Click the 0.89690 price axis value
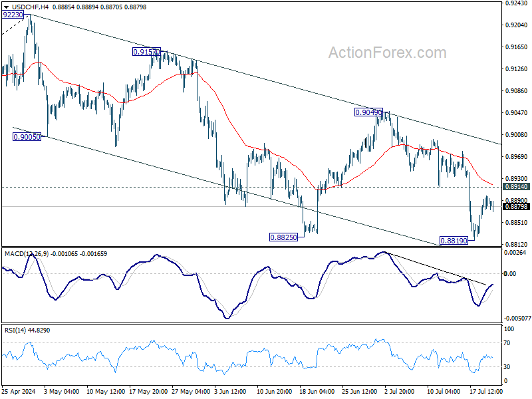The width and height of the screenshot is (532, 399). 517,156
